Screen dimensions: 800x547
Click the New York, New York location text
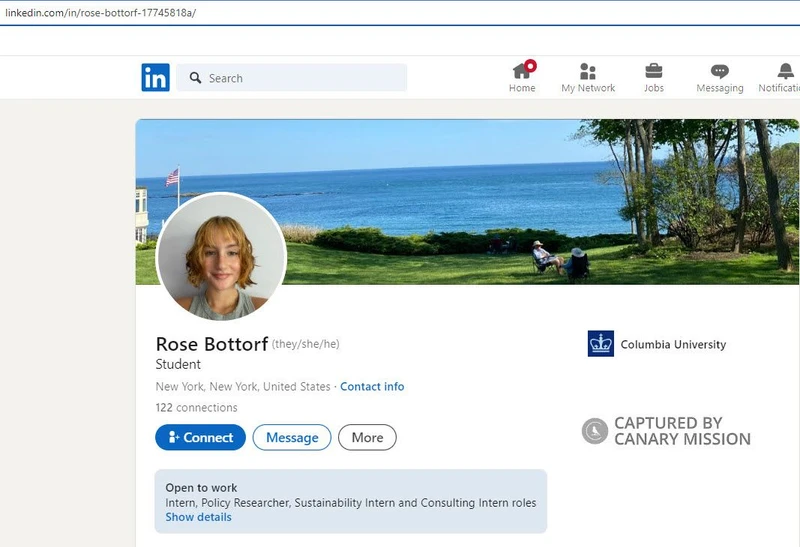243,386
